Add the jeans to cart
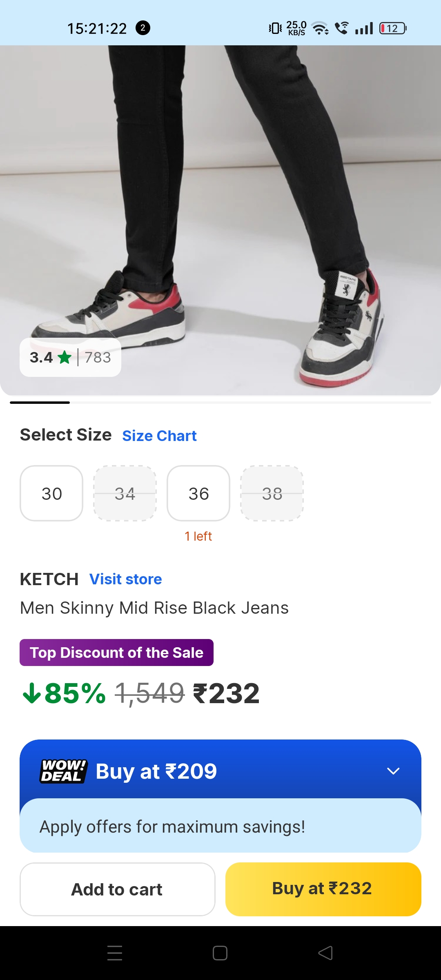Viewport: 441px width, 980px height. coord(118,889)
